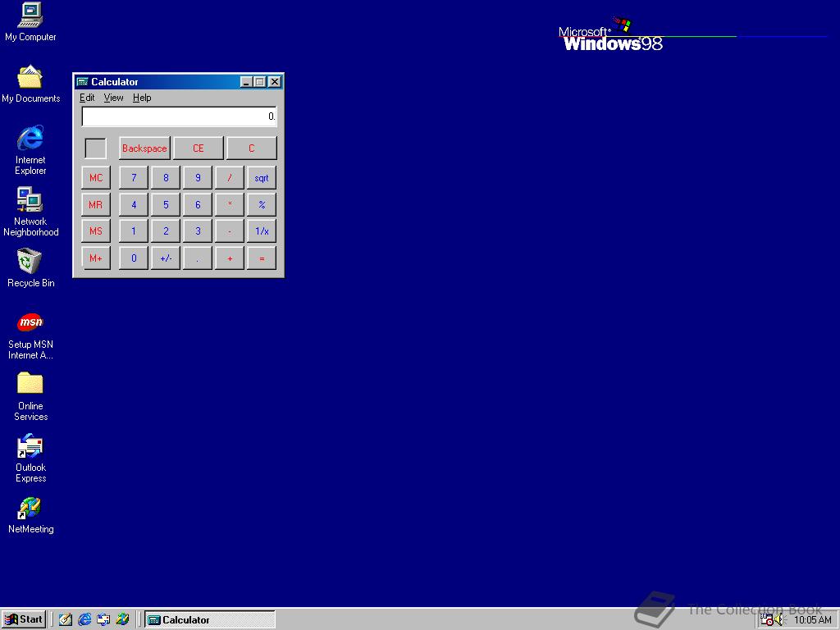Open the Help menu in Calculator

click(142, 98)
